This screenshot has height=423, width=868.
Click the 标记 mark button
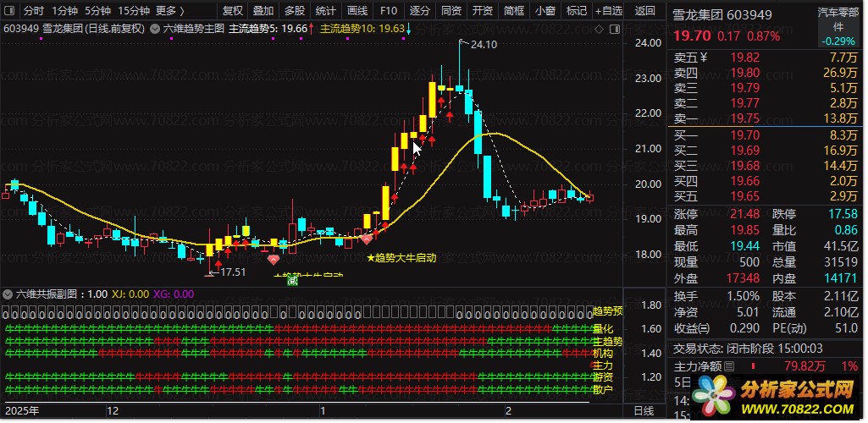[577, 10]
